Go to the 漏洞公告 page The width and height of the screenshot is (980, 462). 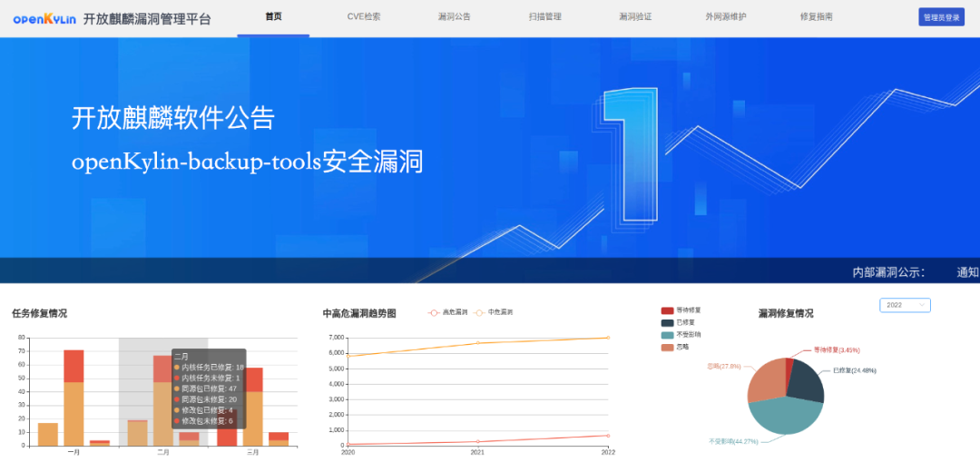(454, 16)
